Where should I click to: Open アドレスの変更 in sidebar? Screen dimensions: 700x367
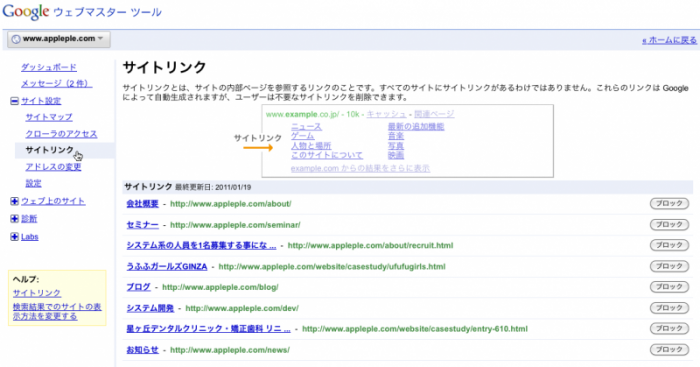(53, 167)
